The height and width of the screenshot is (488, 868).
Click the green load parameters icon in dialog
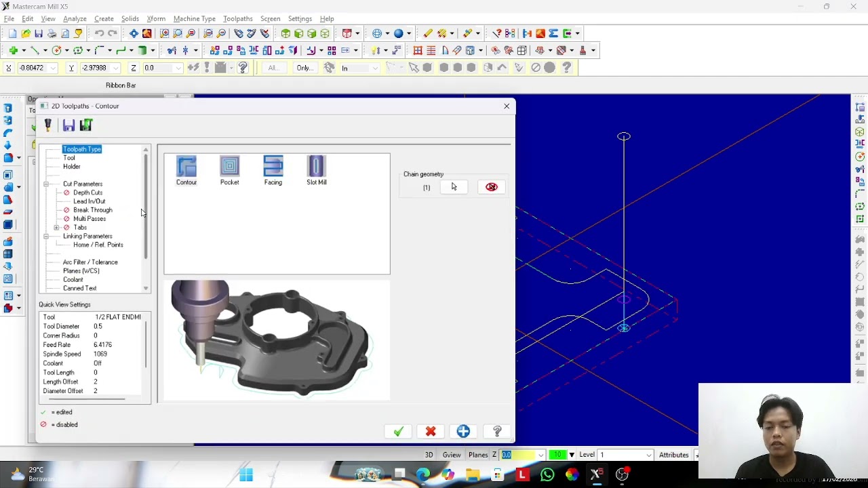[x=86, y=125]
